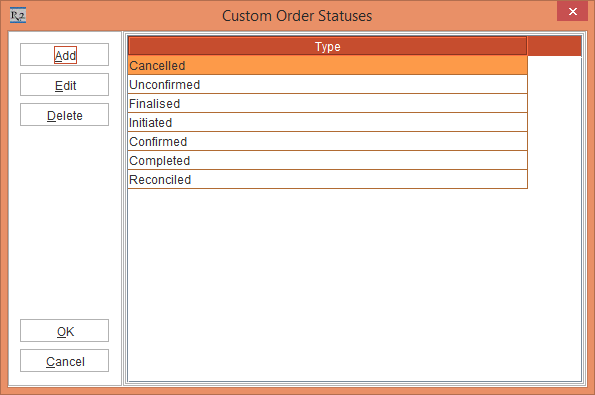
Task: Open the R2 application icon menu
Action: coord(18,16)
